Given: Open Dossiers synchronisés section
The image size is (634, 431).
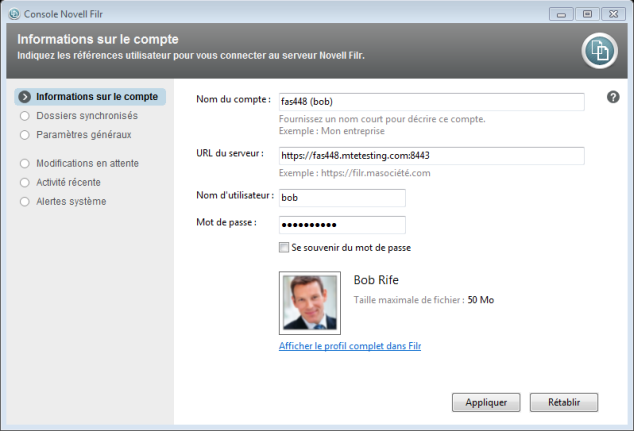Looking at the screenshot, I should pos(87,116).
